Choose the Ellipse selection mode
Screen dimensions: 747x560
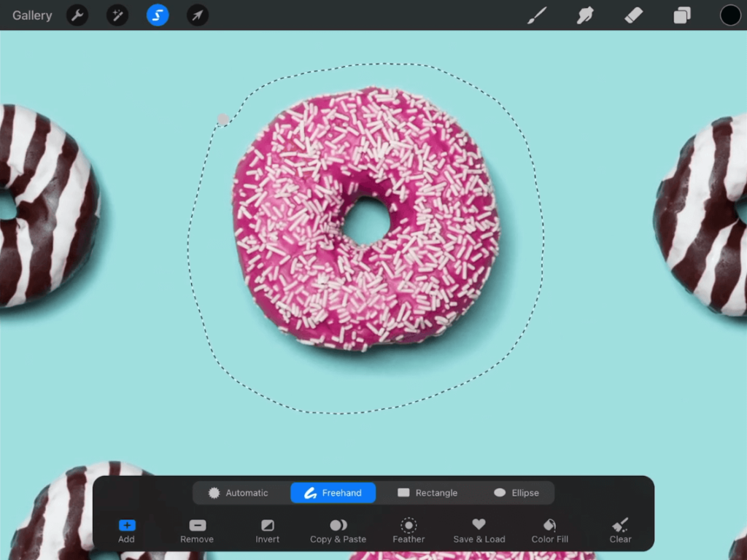517,493
